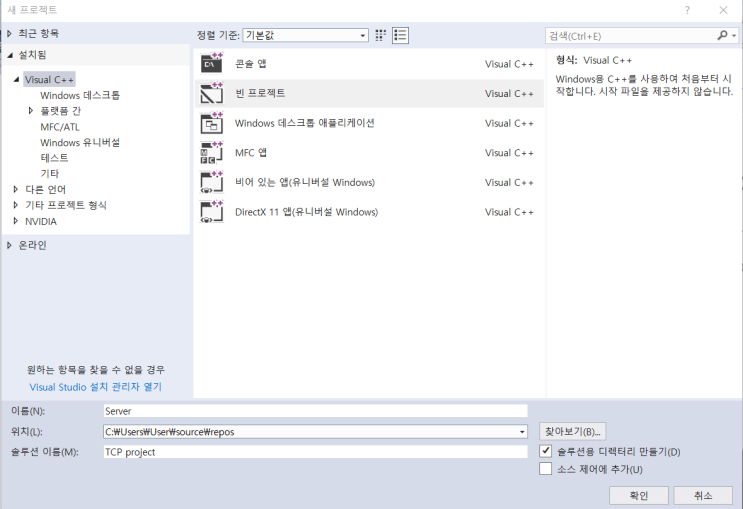The image size is (743, 509).
Task: Click 찾아보기(B)... browse button
Action: [x=572, y=432]
